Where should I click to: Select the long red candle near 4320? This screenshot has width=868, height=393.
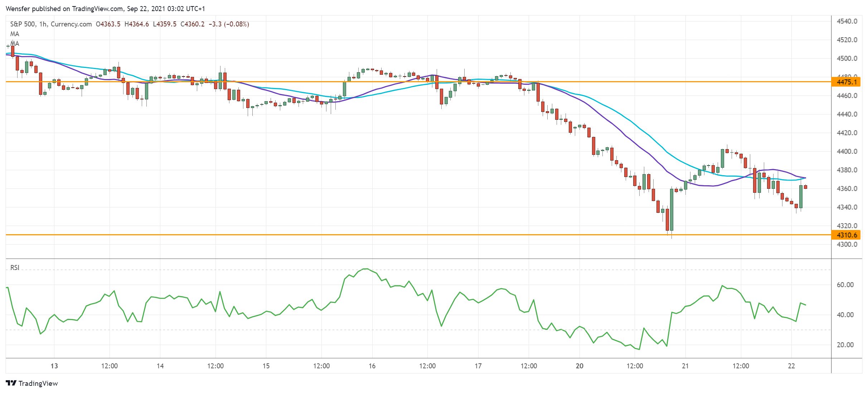tap(667, 220)
